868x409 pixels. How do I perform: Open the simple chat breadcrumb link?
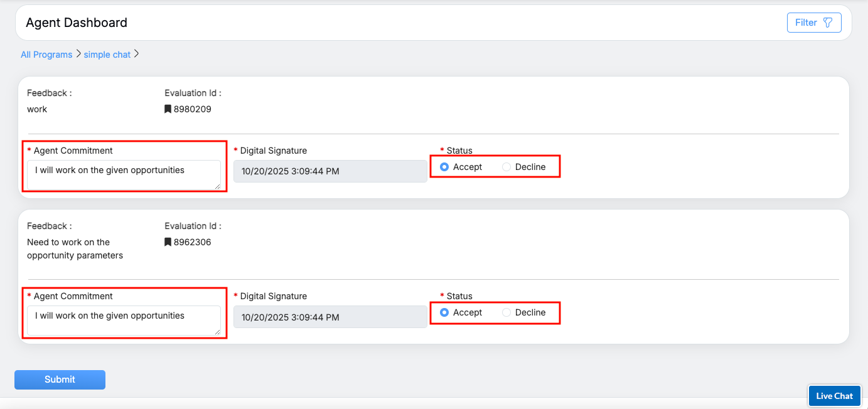[x=107, y=55]
